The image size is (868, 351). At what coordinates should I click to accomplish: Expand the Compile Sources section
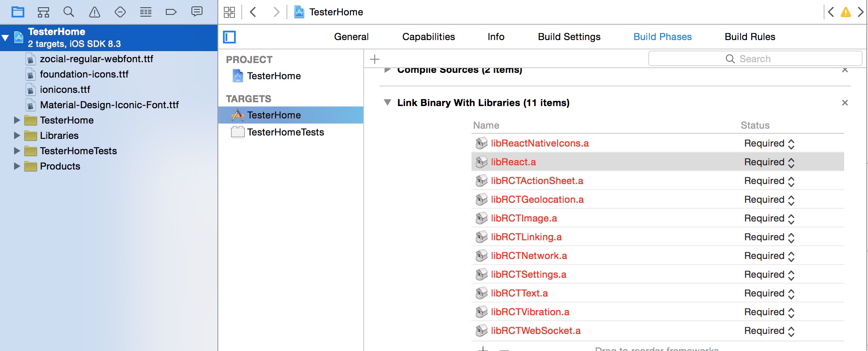point(388,70)
